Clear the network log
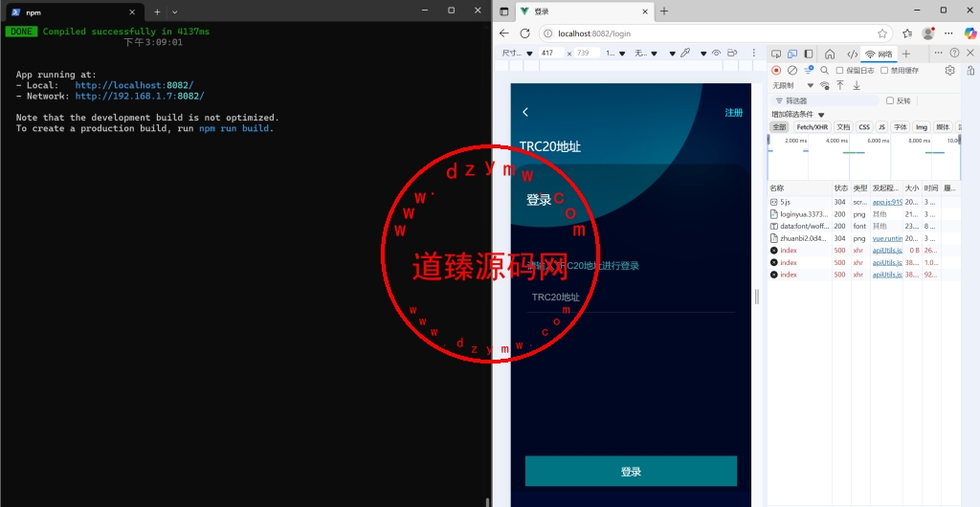Viewport: 980px width, 507px height. coord(792,71)
